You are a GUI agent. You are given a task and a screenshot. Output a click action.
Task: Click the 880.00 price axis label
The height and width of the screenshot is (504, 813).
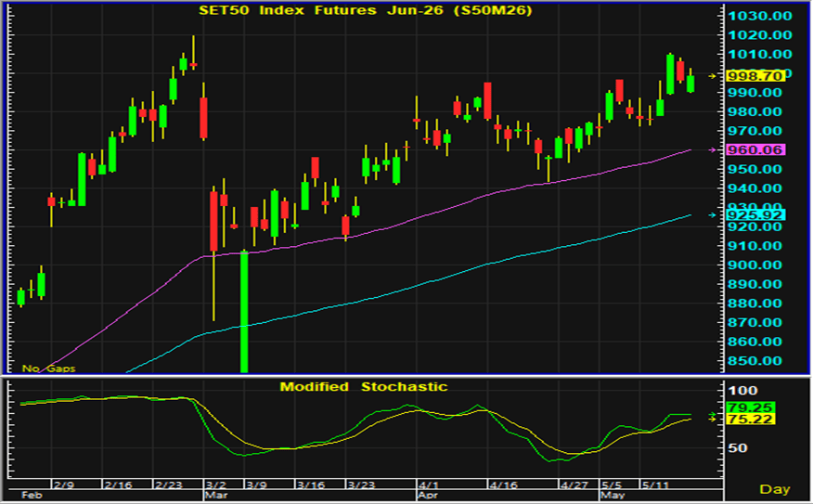755,304
